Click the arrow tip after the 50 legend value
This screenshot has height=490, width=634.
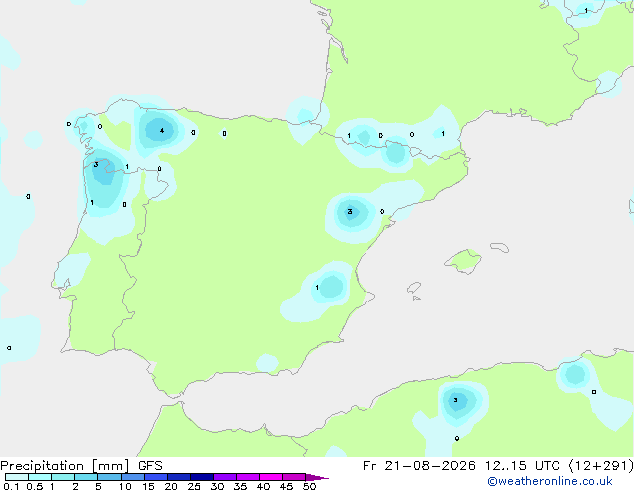[317, 477]
